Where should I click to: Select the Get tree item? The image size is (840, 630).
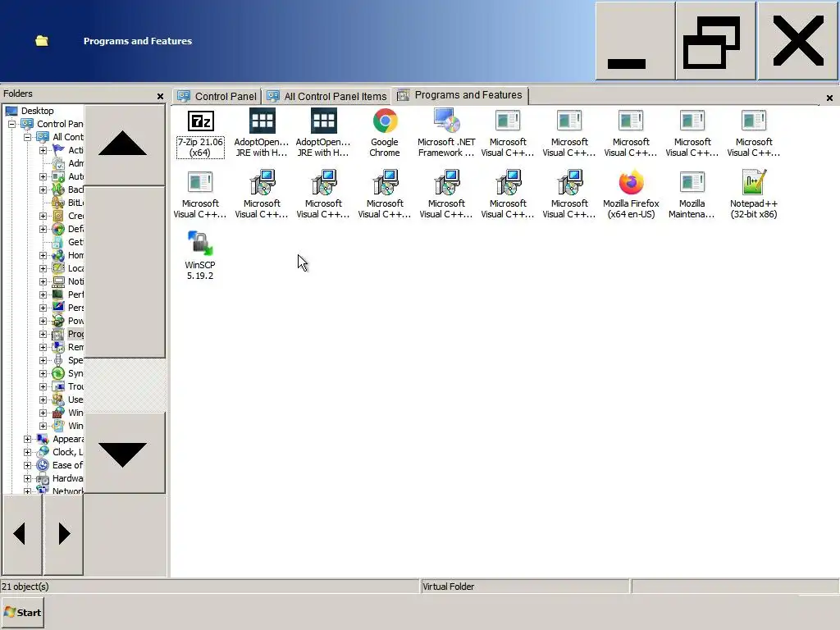(x=75, y=242)
